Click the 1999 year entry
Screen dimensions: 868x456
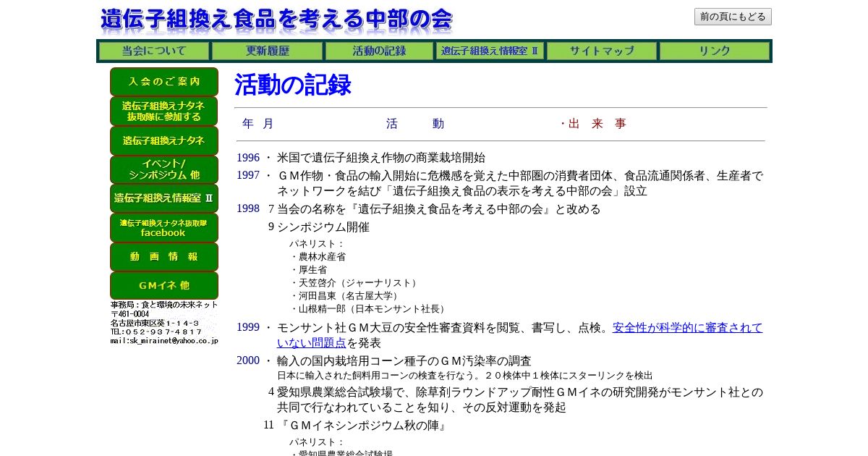coord(248,327)
